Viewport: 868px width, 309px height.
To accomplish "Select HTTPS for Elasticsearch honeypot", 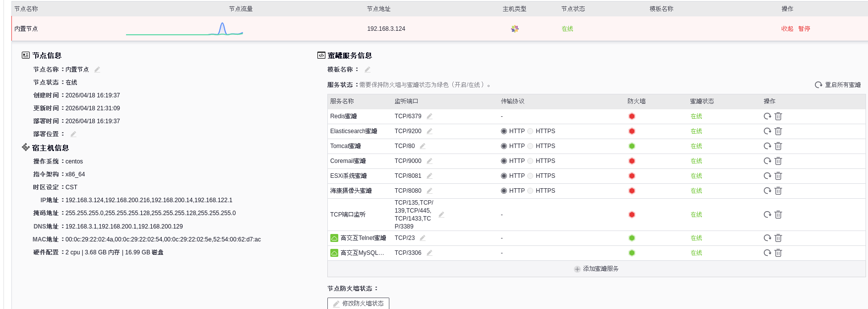I will [530, 131].
